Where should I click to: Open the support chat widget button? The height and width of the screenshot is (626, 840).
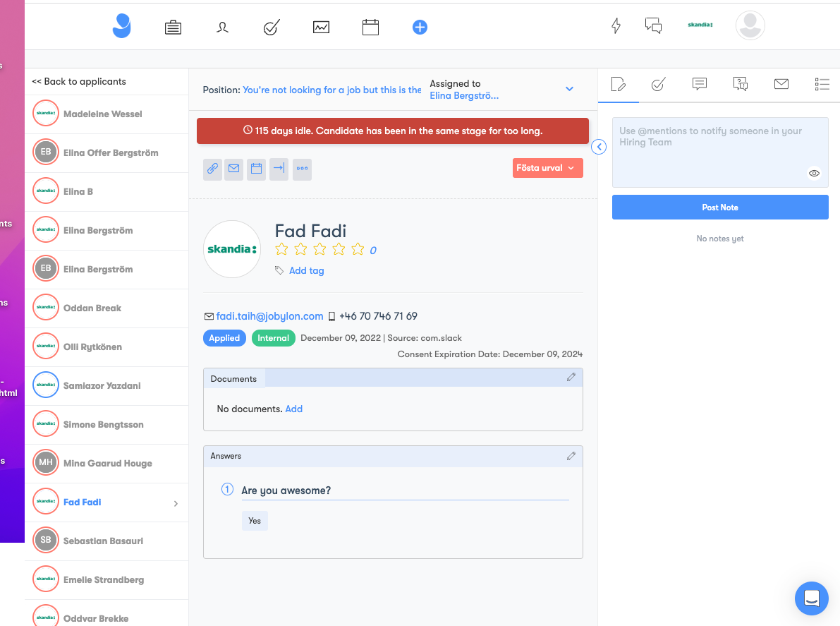tap(811, 598)
